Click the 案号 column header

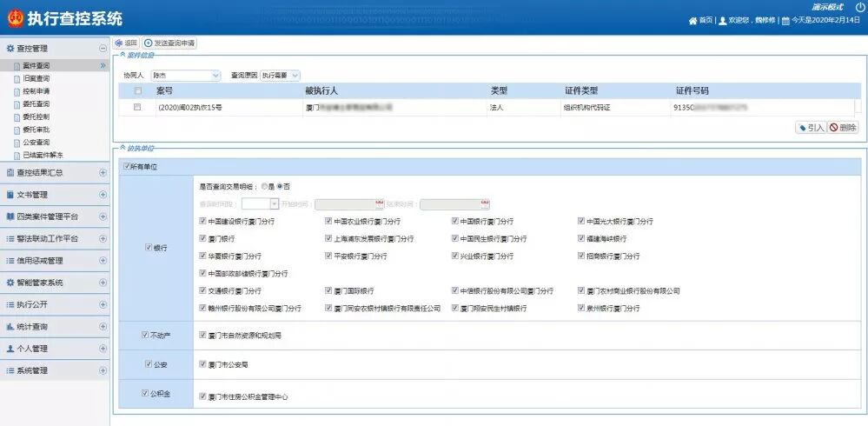(x=164, y=90)
